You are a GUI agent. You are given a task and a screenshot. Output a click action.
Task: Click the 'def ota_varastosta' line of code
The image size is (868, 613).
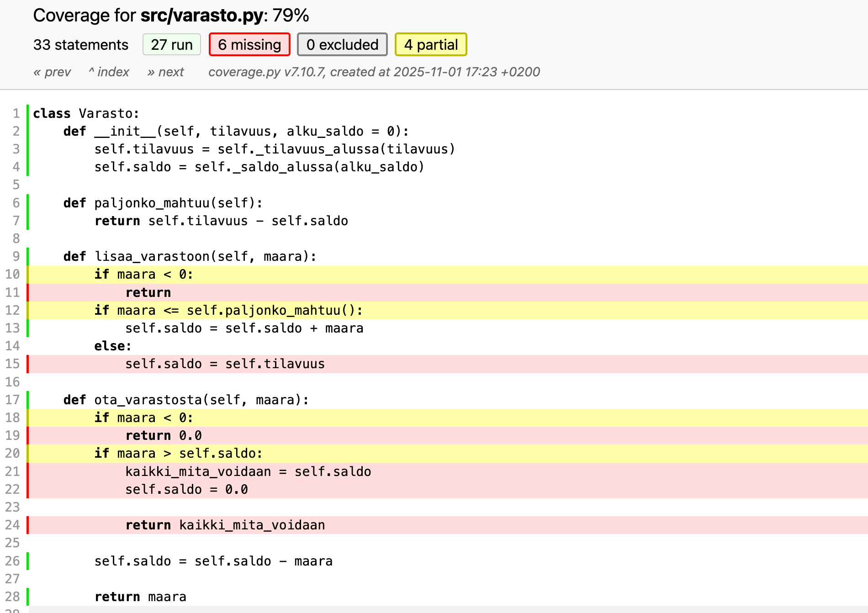click(186, 400)
